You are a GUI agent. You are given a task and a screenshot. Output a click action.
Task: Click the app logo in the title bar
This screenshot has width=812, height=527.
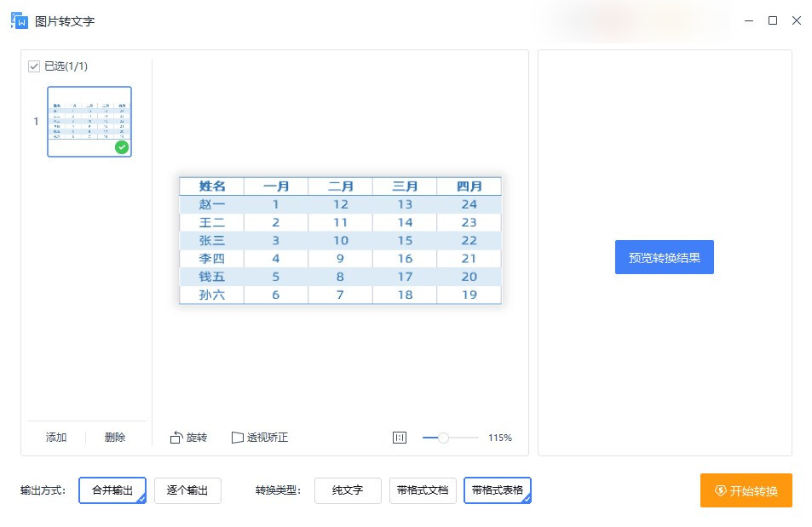[x=19, y=20]
